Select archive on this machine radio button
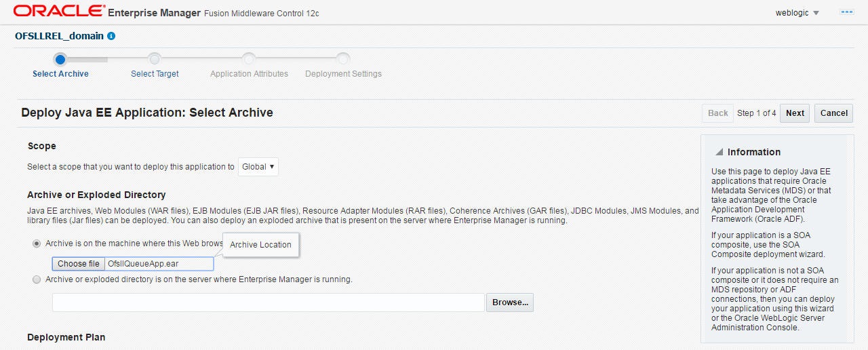The height and width of the screenshot is (350, 868). (37, 244)
